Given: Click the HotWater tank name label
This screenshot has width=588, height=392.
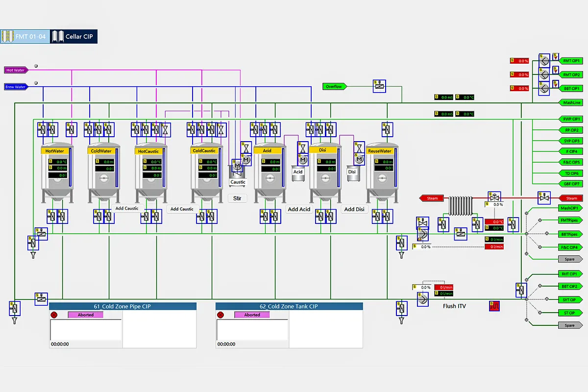Looking at the screenshot, I should tap(55, 151).
